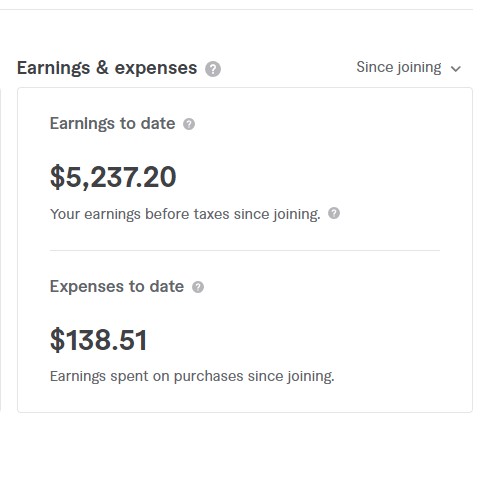Click the Earnings to date label

click(112, 124)
